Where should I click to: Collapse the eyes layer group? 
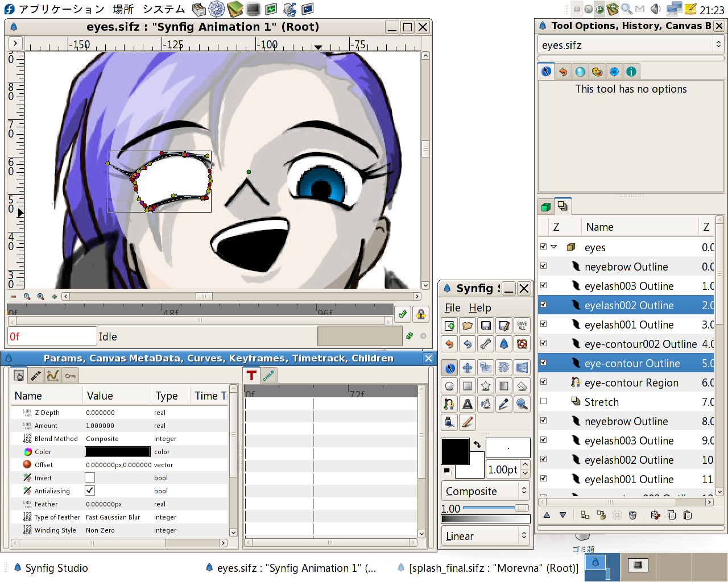pos(554,247)
